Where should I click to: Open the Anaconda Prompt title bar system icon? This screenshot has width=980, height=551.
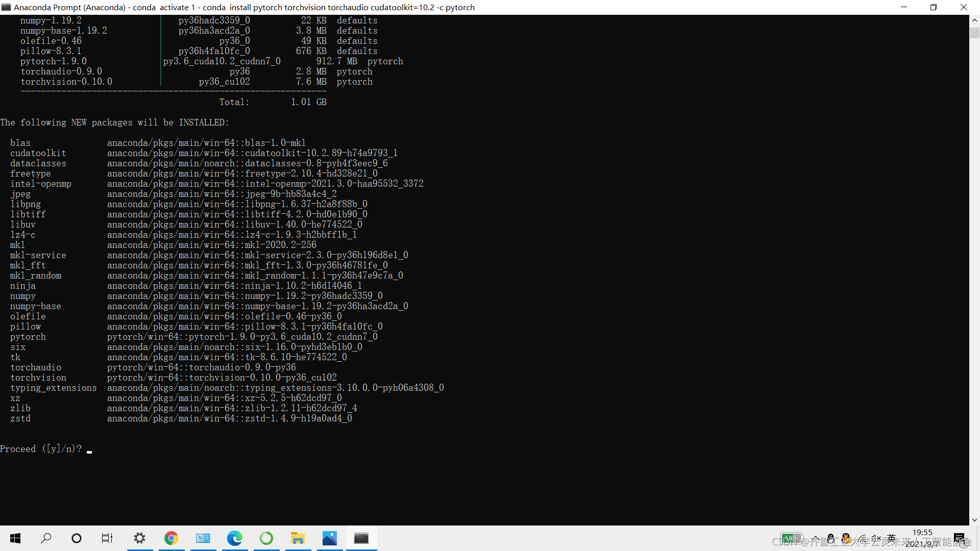[6, 7]
